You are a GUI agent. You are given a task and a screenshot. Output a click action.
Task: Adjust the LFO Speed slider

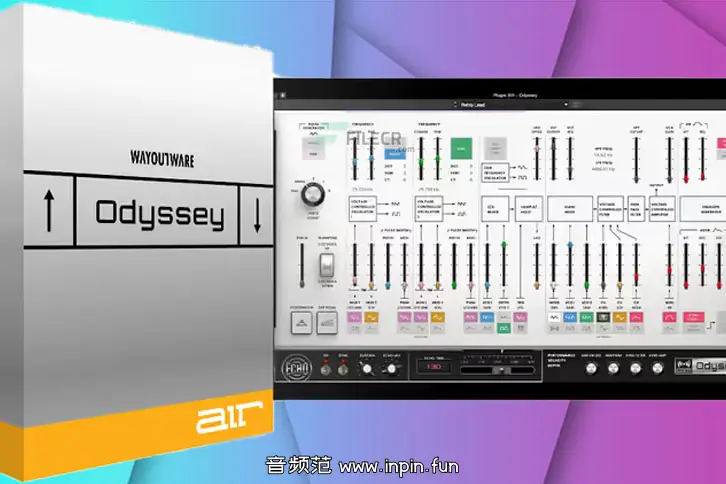pos(537,158)
